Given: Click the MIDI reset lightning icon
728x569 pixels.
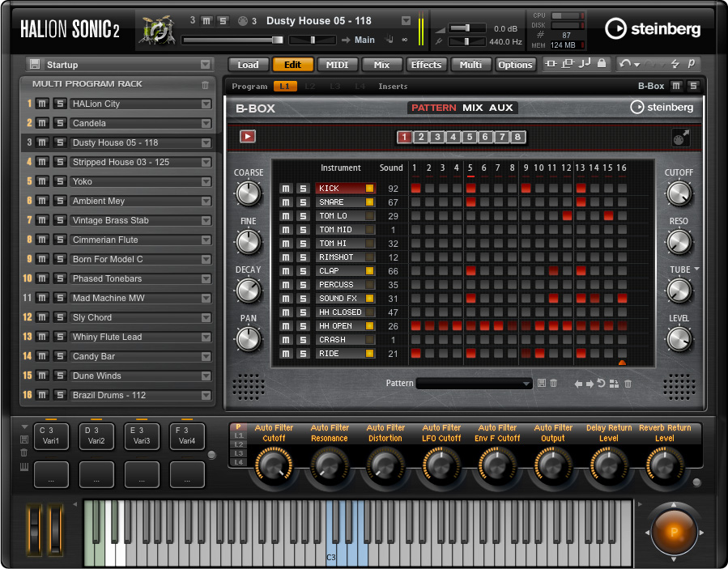Looking at the screenshot, I should pos(675,64).
